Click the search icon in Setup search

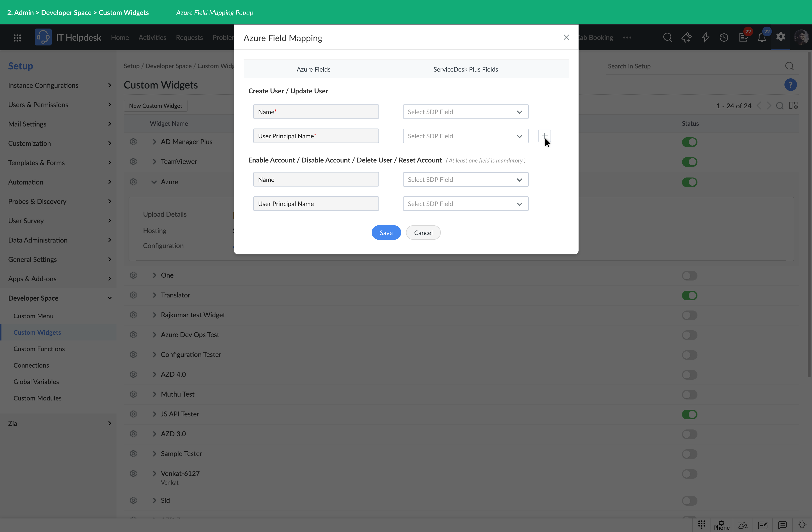[789, 66]
